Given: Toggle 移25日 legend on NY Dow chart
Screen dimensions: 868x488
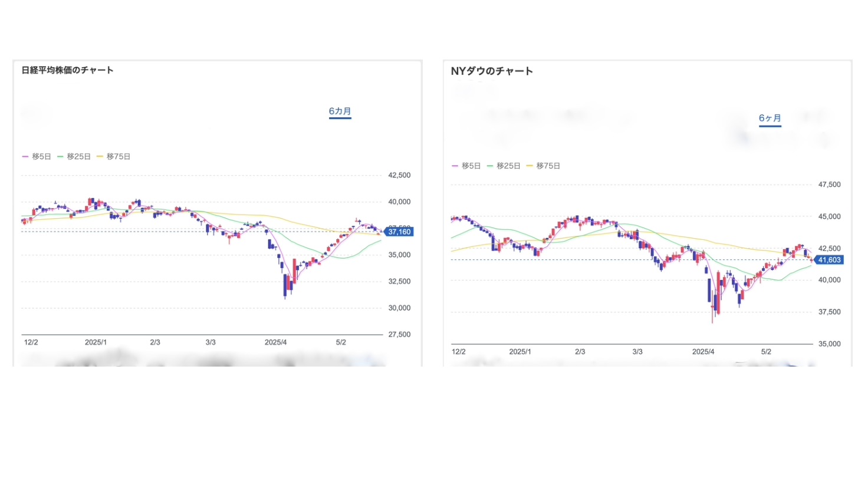Looking at the screenshot, I should (504, 166).
